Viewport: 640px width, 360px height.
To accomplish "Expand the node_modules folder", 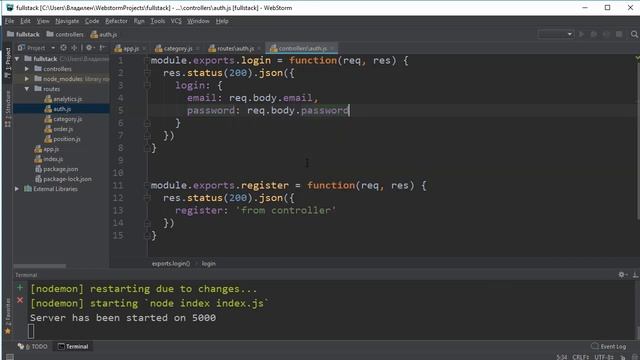I will (x=27, y=79).
